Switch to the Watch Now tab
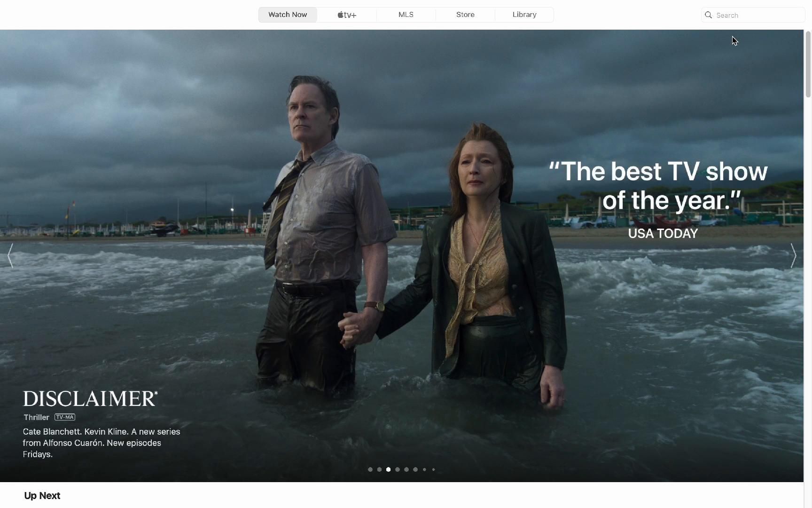812x508 pixels. tap(288, 15)
